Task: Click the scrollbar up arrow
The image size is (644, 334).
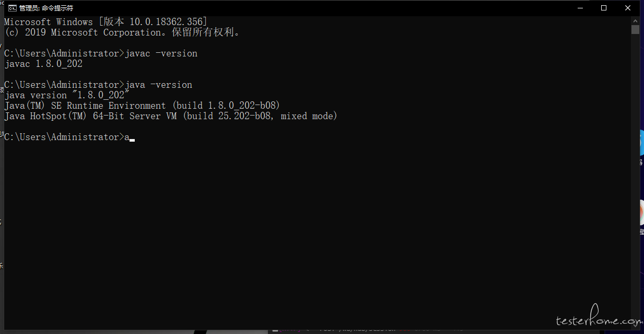Action: 635,20
